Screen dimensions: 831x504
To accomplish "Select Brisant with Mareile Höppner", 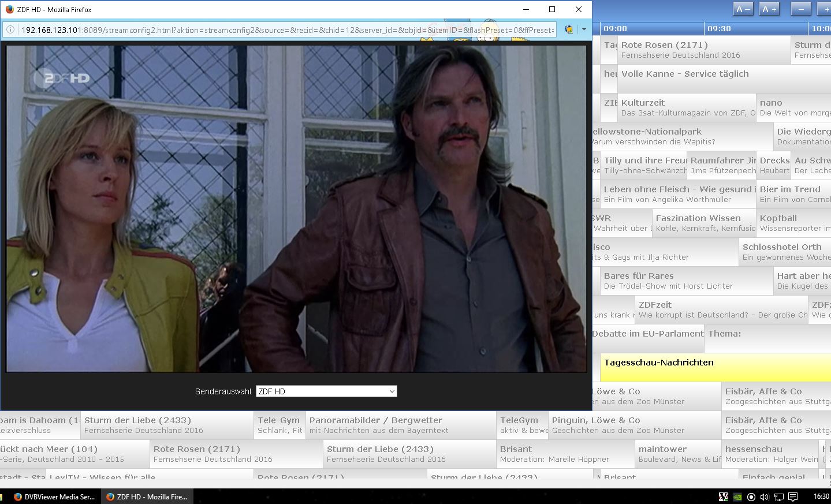I will click(565, 454).
